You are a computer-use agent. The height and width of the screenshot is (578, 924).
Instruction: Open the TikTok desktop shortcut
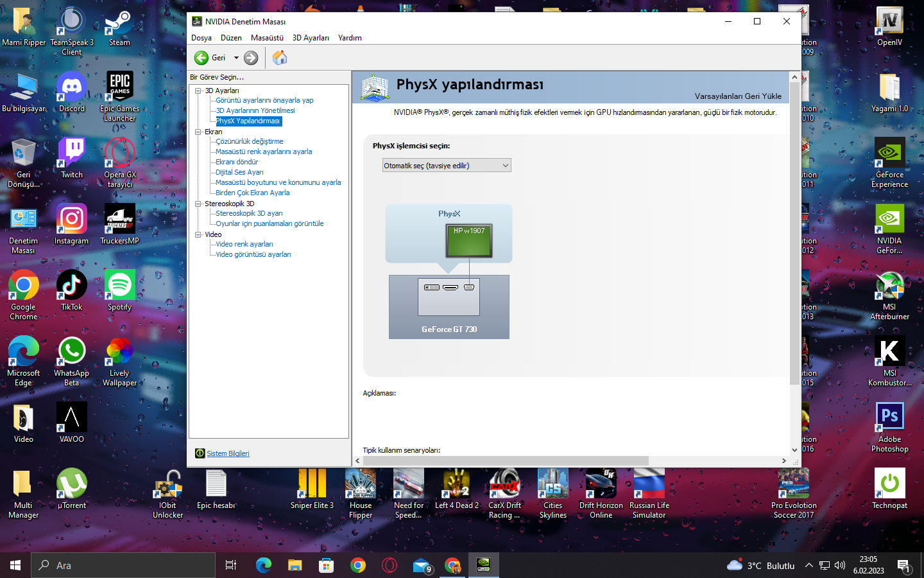(x=72, y=291)
